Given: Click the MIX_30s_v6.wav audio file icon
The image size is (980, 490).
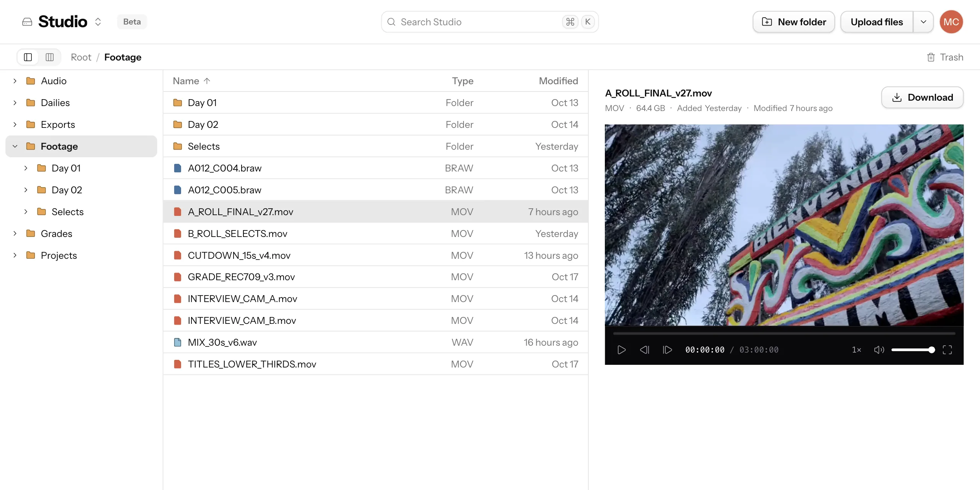Looking at the screenshot, I should coord(178,342).
